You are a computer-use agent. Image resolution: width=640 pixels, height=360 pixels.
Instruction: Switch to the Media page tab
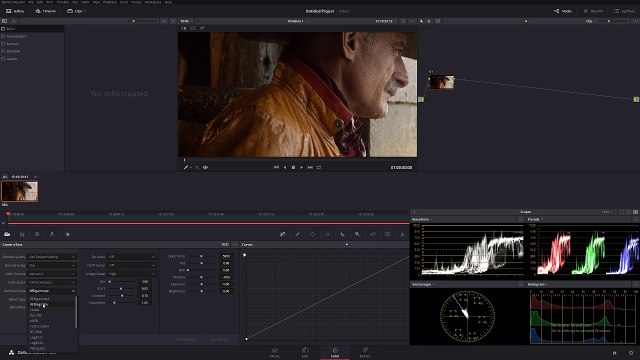275,353
